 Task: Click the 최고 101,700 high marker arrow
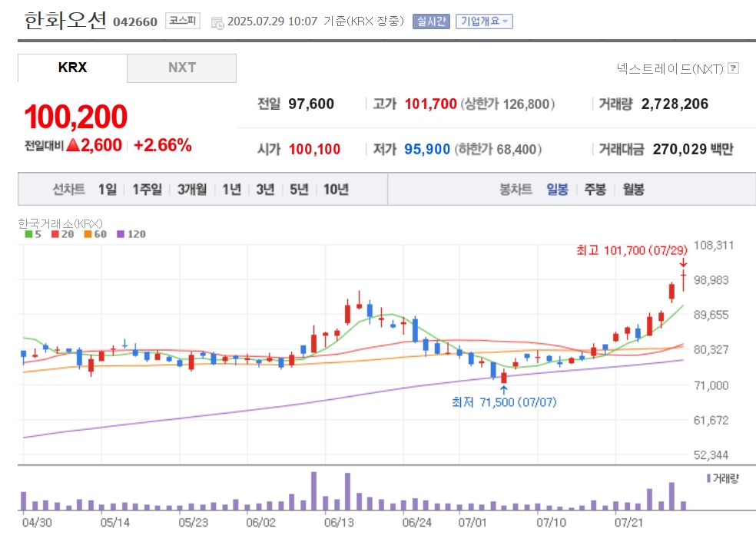tap(683, 263)
